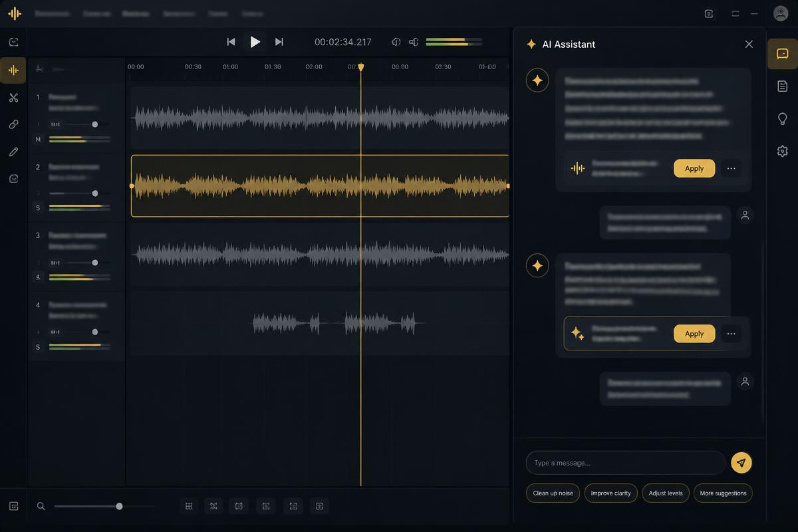Open more options for the waveform suggestion
Screen dimensions: 798x532
point(731,168)
